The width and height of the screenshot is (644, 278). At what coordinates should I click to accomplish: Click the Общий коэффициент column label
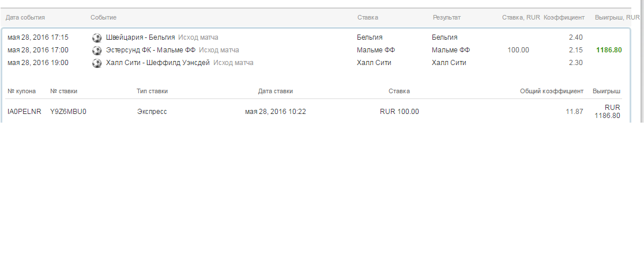click(552, 91)
